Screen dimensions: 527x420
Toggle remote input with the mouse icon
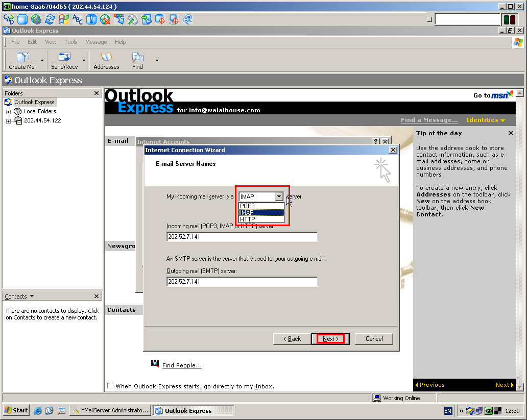pos(133,19)
